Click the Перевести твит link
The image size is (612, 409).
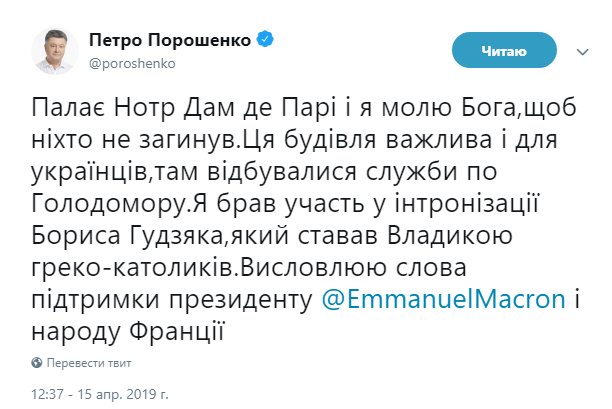pos(90,362)
